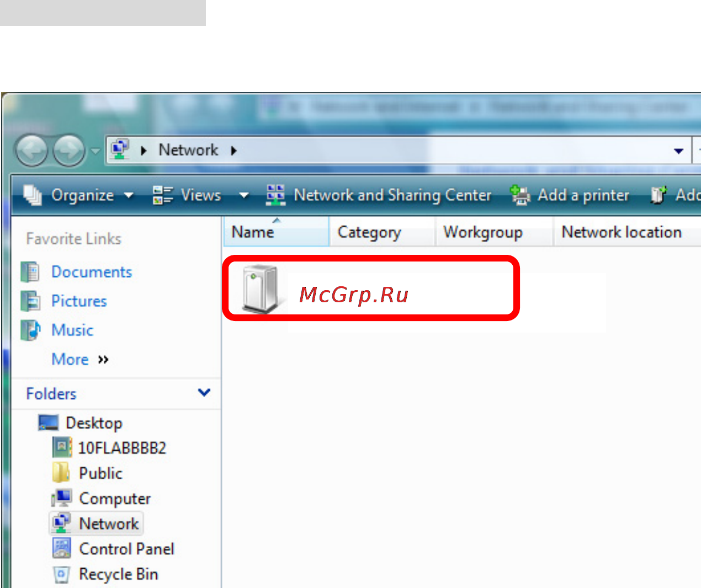Click the Control Panel tree icon
The width and height of the screenshot is (701, 588).
[62, 548]
